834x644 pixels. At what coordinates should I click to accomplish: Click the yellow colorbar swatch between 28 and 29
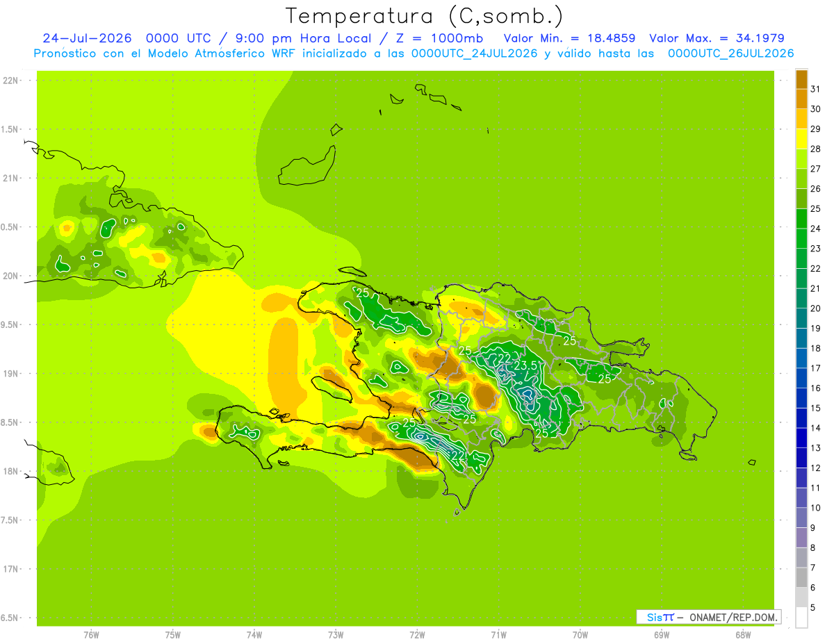click(x=801, y=138)
